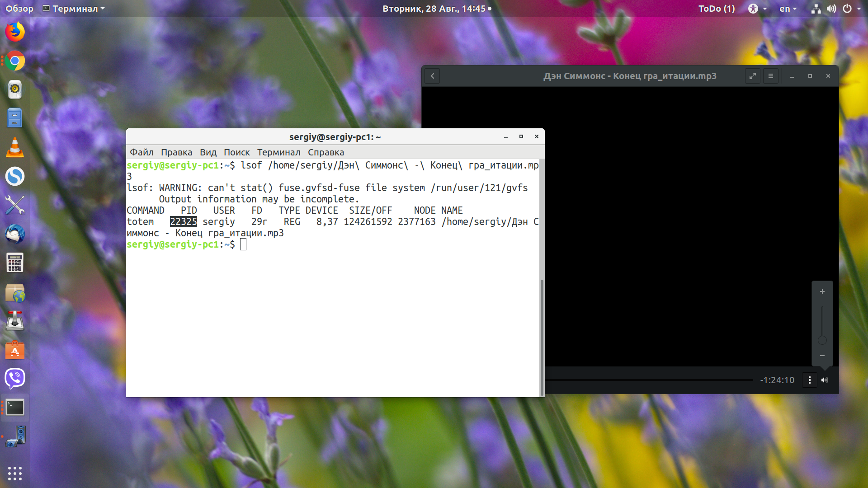Show all applications grid

coord(15,473)
